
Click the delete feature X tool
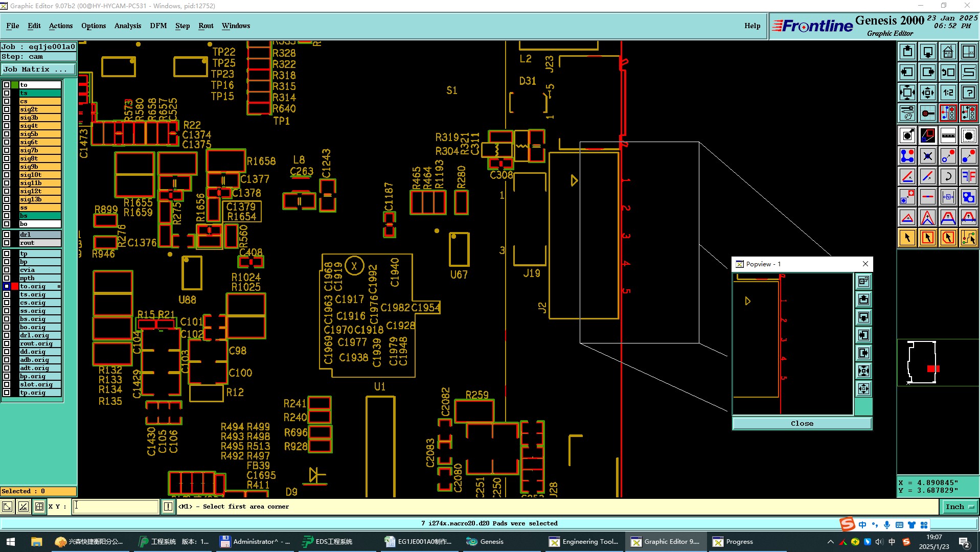pyautogui.click(x=927, y=156)
